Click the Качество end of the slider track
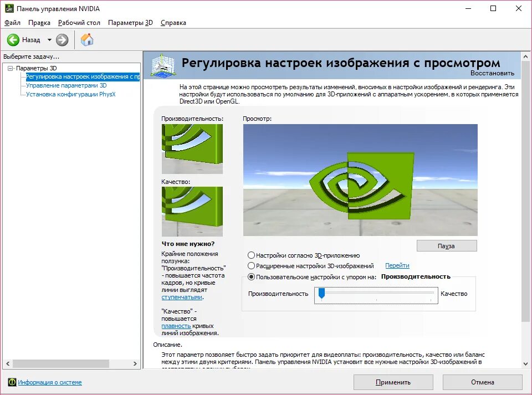532x395 pixels. coord(431,293)
